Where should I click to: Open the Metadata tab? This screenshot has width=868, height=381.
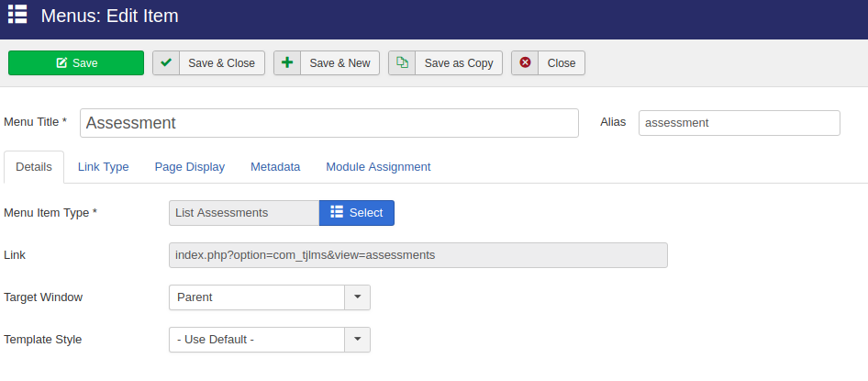pyautogui.click(x=275, y=167)
